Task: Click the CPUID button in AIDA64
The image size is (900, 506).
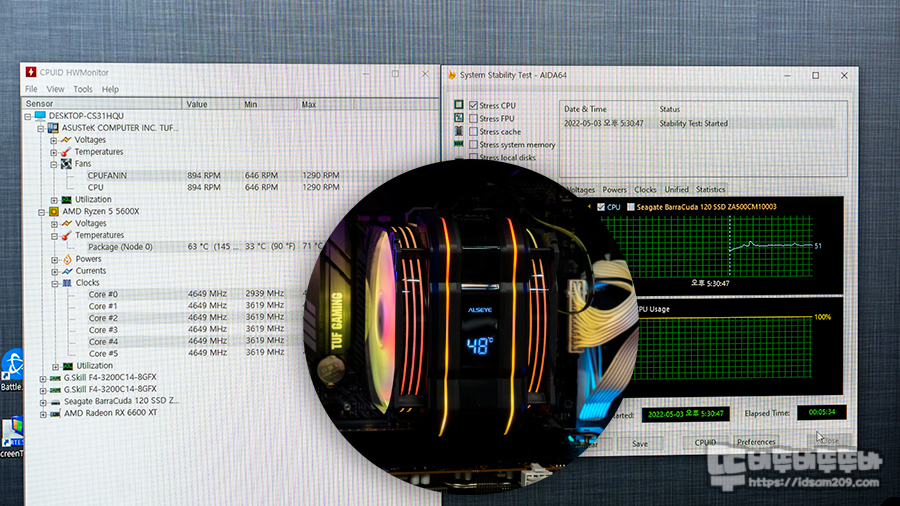Action: pos(705,442)
